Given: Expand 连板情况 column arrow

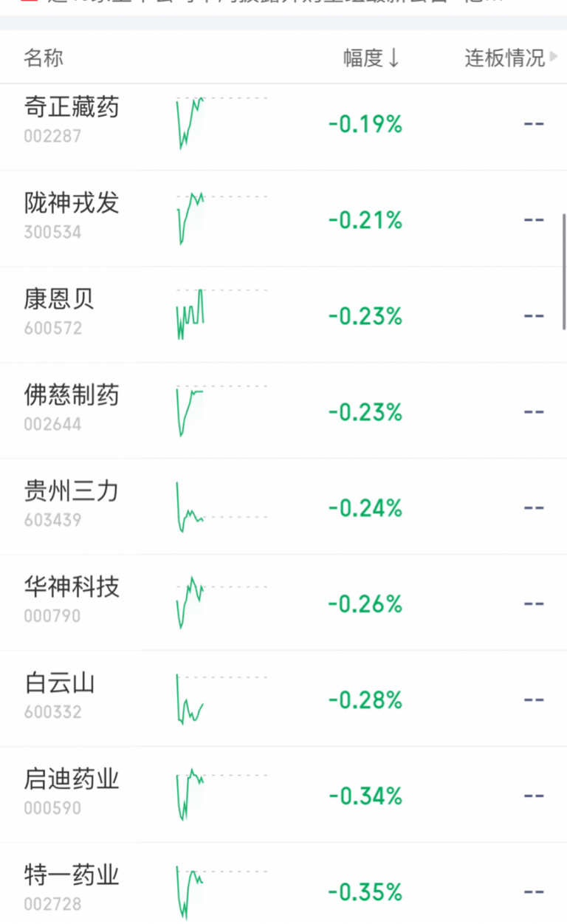Looking at the screenshot, I should pyautogui.click(x=554, y=57).
